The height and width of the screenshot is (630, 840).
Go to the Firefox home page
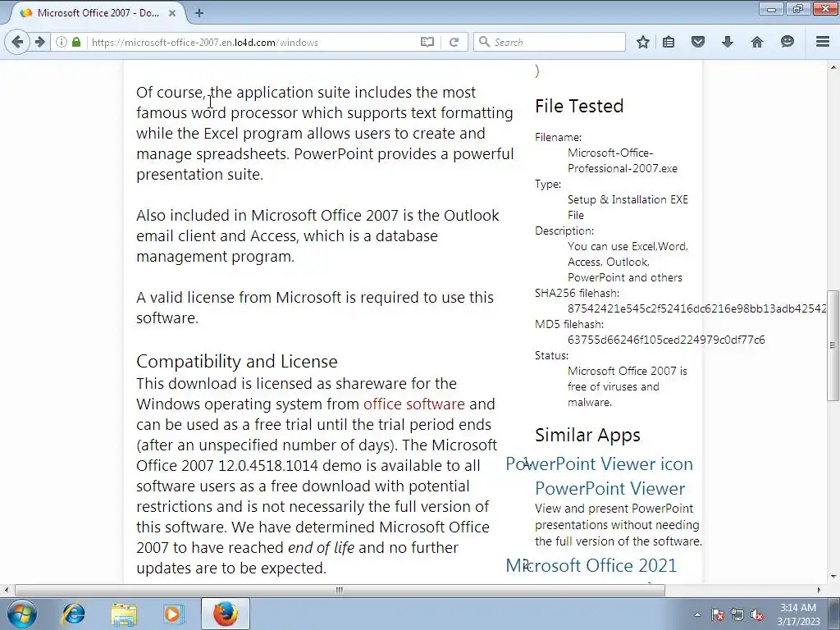tap(756, 42)
